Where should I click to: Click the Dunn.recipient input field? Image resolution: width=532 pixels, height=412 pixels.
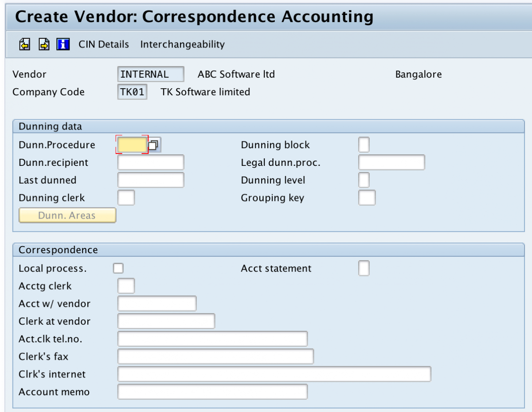151,162
